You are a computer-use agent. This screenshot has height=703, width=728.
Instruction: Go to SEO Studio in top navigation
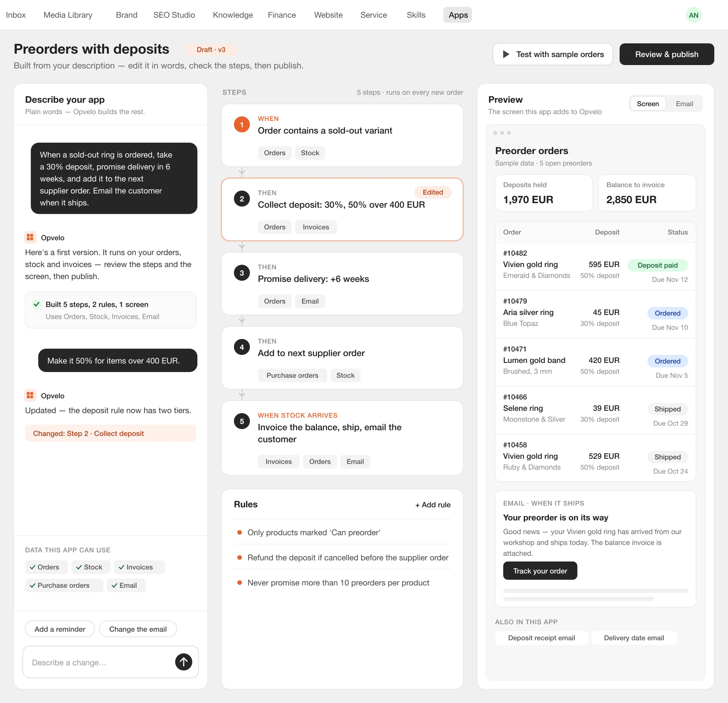(x=174, y=15)
